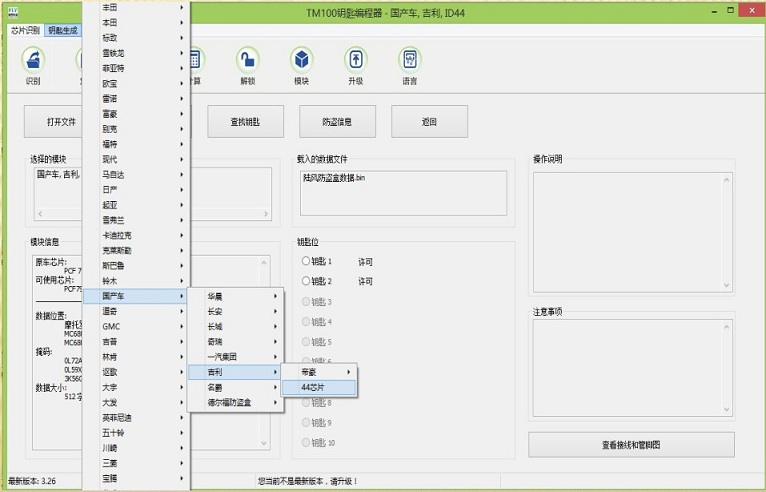
Task: Open the 吉利 submenu item
Action: [x=235, y=372]
